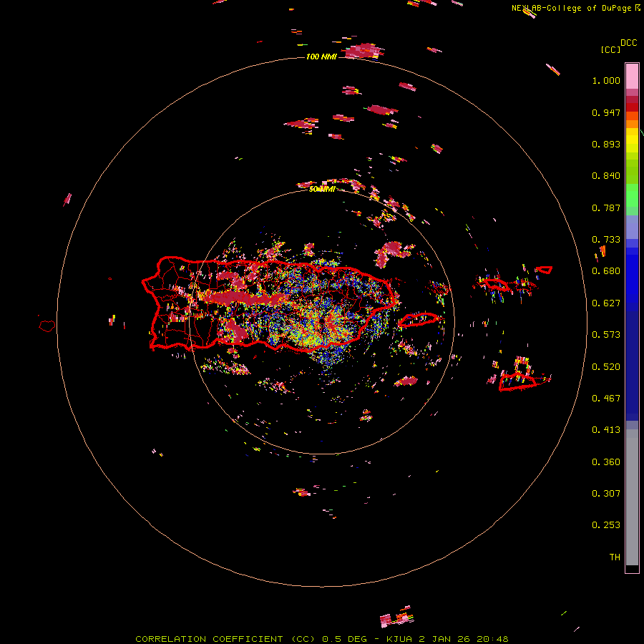Click the 0.893 color scale label
This screenshot has width=644, height=644.
606,144
